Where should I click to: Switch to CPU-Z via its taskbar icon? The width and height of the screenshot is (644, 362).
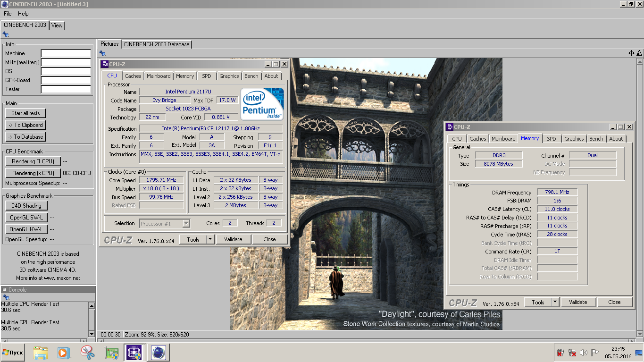coord(134,353)
